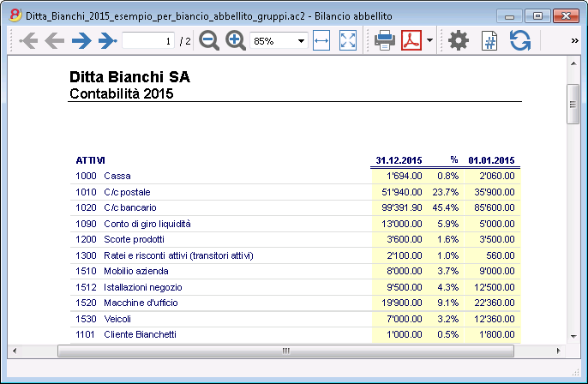Select Scorte prodotti row
Screen dimensions: 588x384
click(x=295, y=239)
